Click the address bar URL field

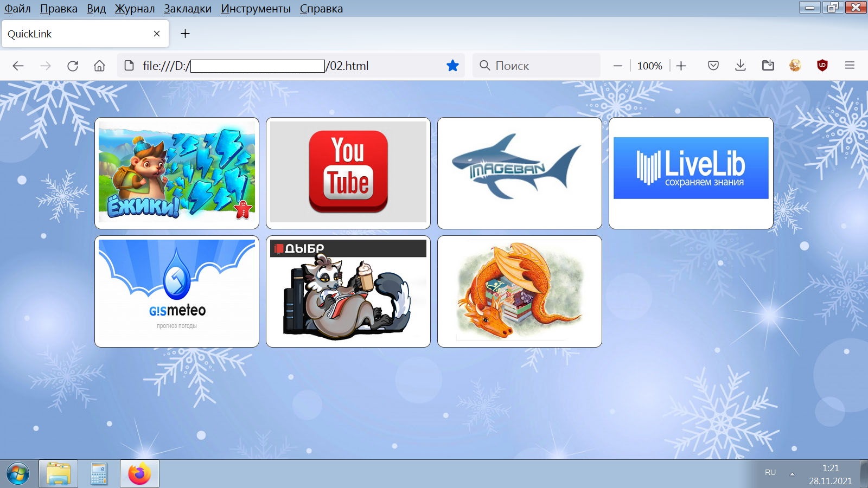click(291, 66)
